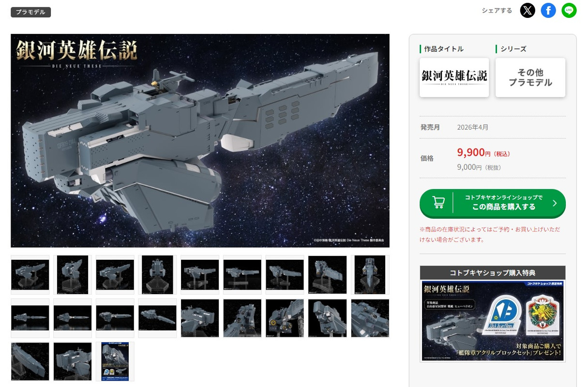Viewport: 588px width, 387px height.
Task: Select the last thumbnail in the top row
Action: [370, 275]
